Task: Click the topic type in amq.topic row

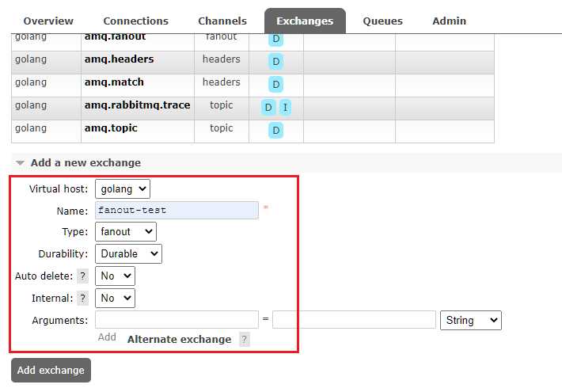Action: point(222,128)
